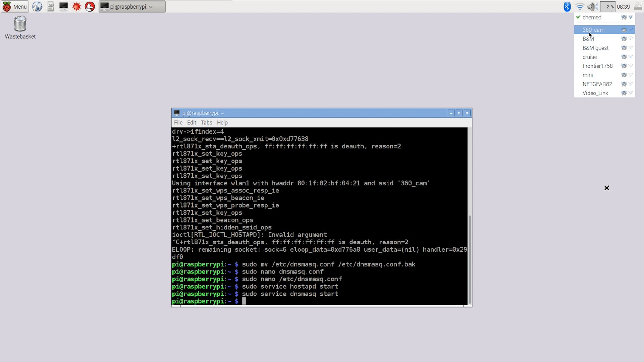
Task: Launch the file manager cabinet icon
Action: [50, 6]
